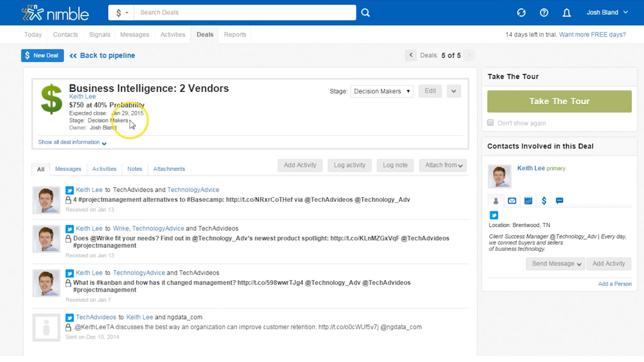This screenshot has width=644, height=362.
Task: Filter deal feed by Messages
Action: pyautogui.click(x=68, y=169)
